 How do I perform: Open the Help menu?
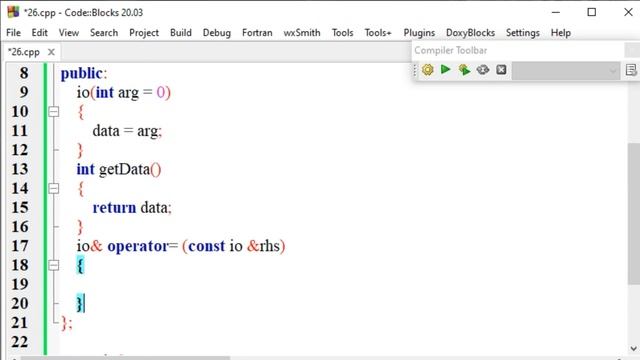tap(561, 33)
